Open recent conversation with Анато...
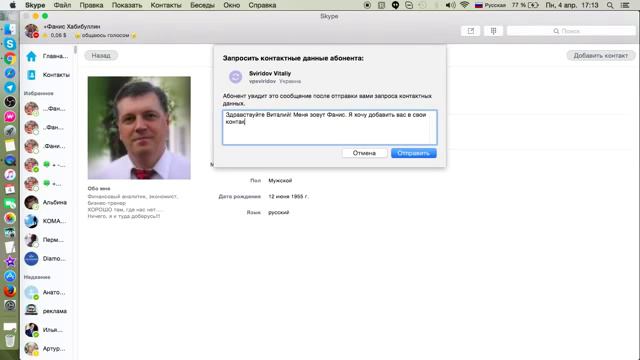Image resolution: width=640 pixels, height=360 pixels. click(x=46, y=292)
